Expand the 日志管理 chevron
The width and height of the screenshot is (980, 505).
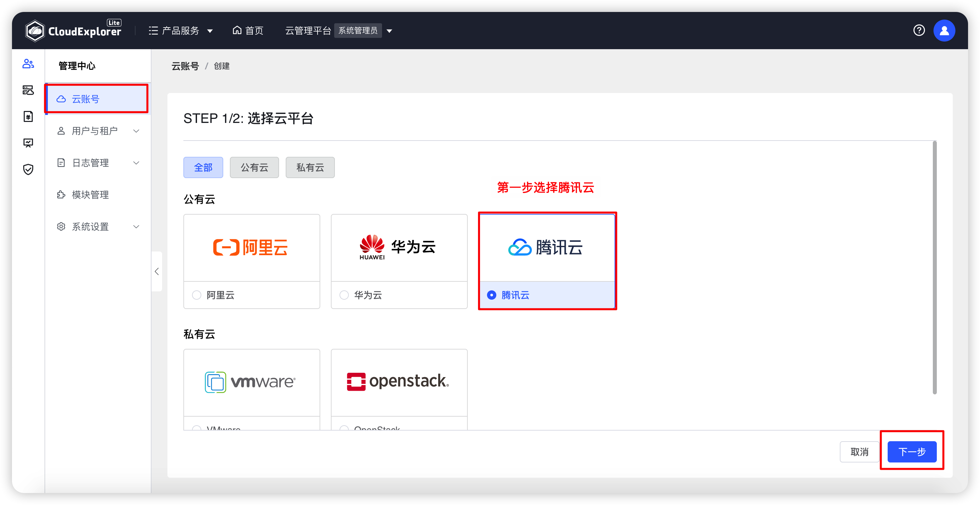pos(136,163)
